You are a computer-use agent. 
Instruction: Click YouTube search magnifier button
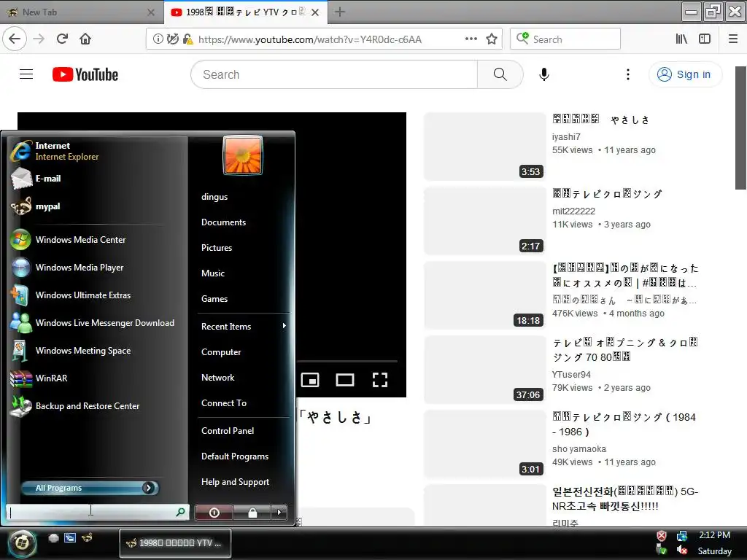click(x=500, y=74)
